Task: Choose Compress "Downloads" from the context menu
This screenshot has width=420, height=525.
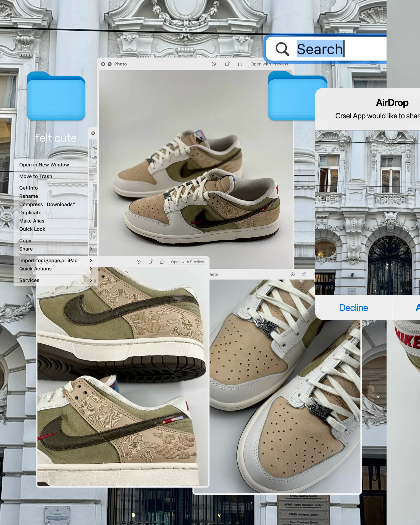Action: coord(47,205)
